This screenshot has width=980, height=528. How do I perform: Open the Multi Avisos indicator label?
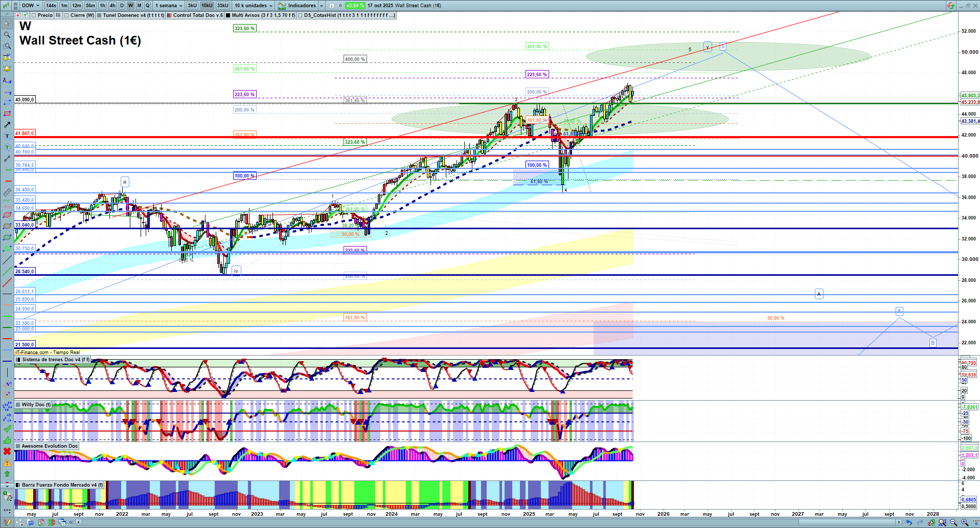point(263,15)
